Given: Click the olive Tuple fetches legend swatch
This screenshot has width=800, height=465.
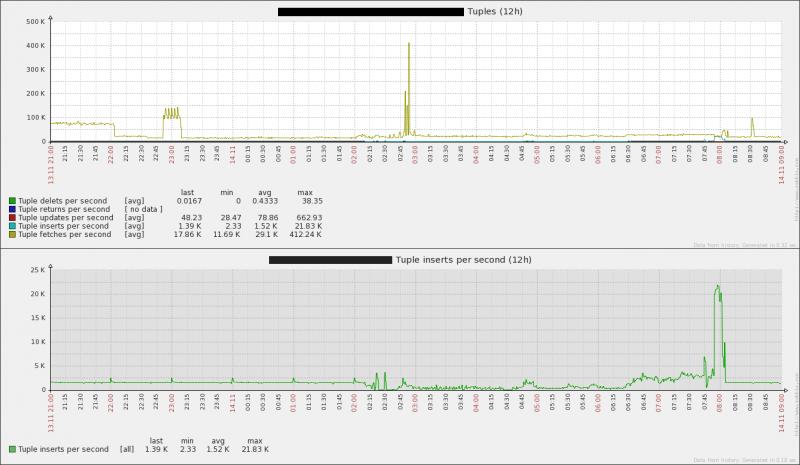Looking at the screenshot, I should click(x=12, y=234).
